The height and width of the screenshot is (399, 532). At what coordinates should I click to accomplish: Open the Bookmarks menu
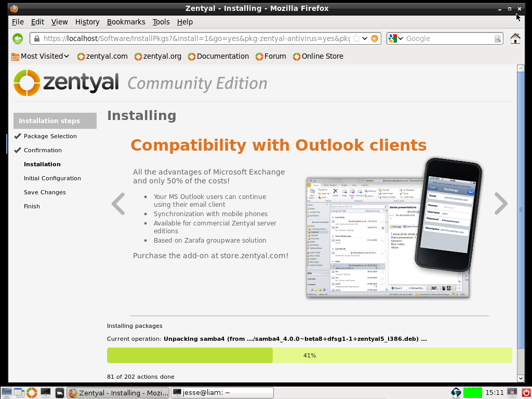tap(126, 22)
